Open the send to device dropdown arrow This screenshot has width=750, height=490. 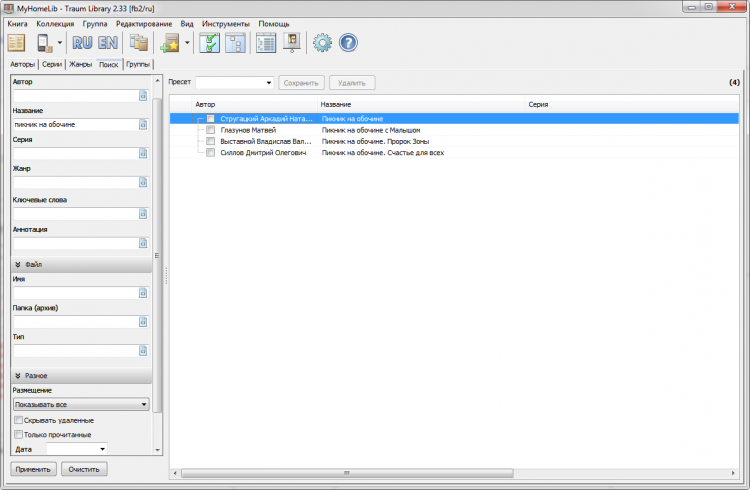[60, 43]
